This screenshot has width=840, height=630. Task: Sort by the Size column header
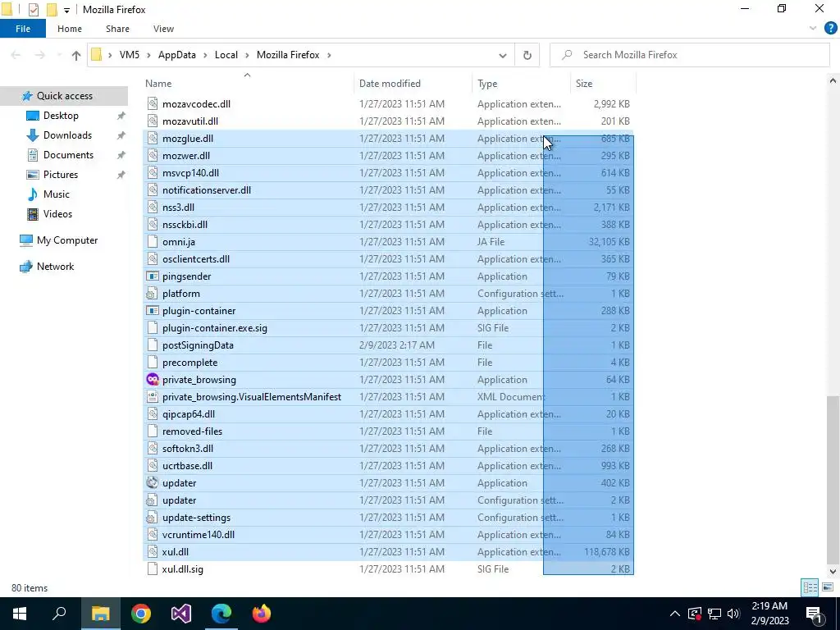pos(603,84)
